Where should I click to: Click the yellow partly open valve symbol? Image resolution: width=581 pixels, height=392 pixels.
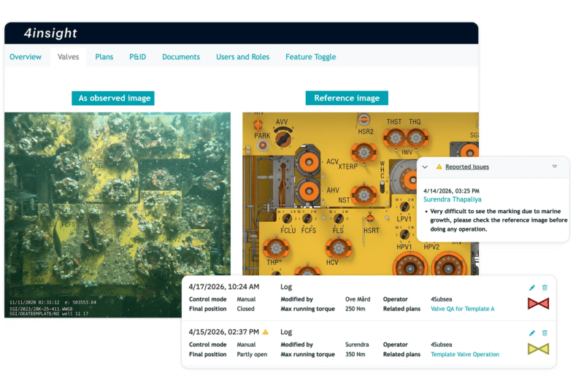(539, 349)
